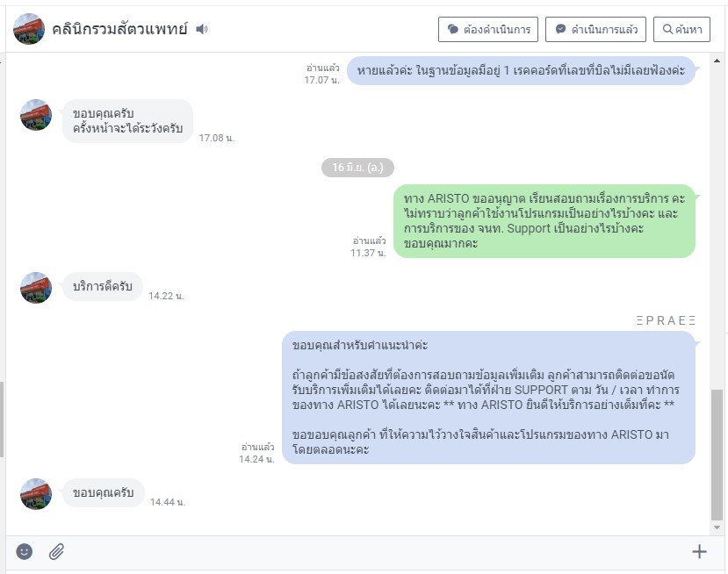Attach a file using the paperclip icon
Image resolution: width=728 pixels, height=574 pixels.
57,551
